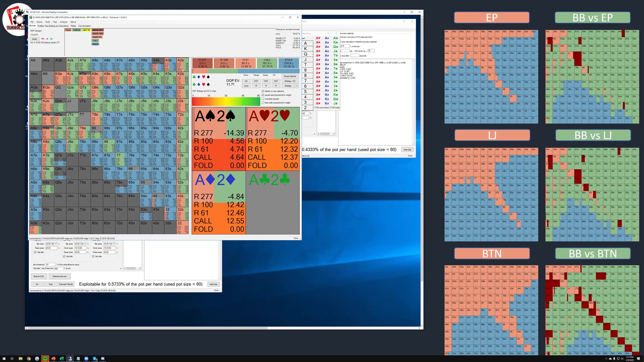Screen dimensions: 644x362
Task: Click the board button
Action: point(35,39)
